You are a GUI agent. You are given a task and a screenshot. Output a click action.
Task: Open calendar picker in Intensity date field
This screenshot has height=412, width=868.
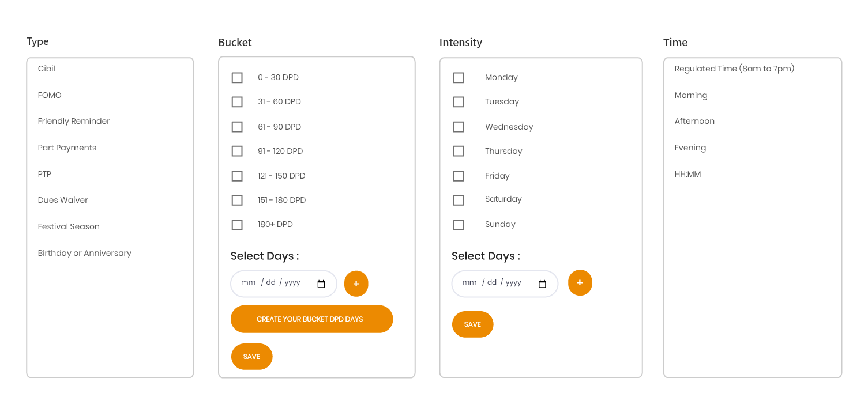542,284
